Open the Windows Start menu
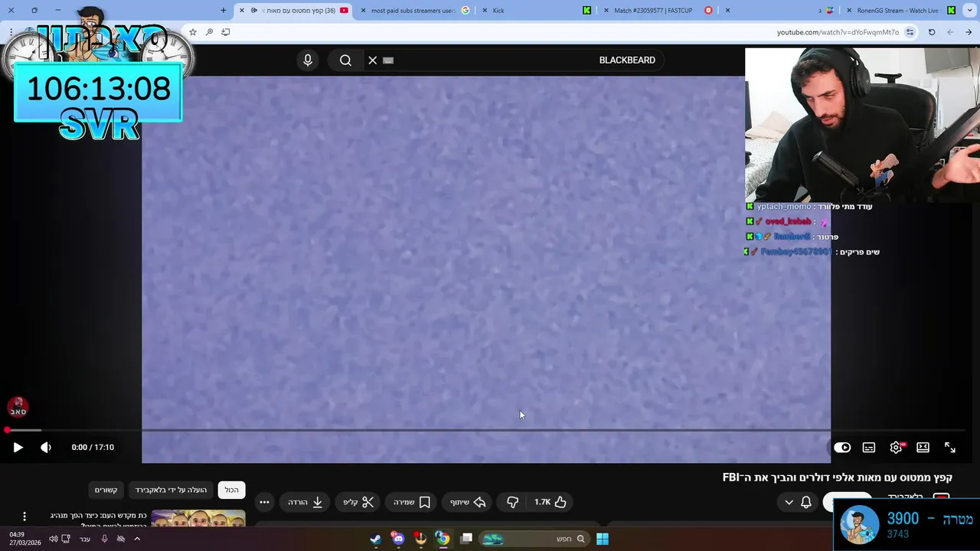 click(603, 539)
